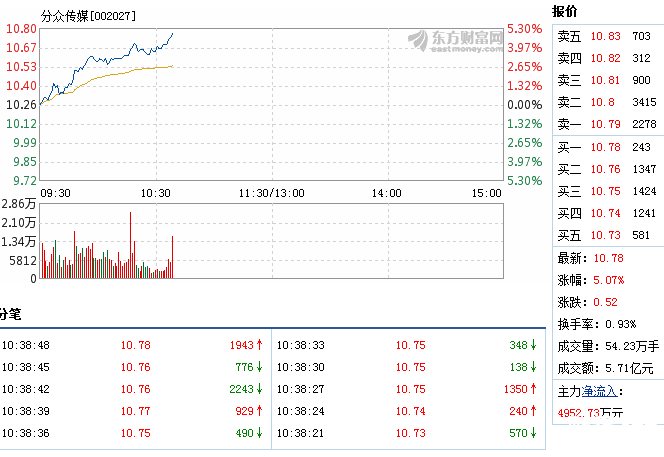Image resolution: width=664 pixels, height=457 pixels.
Task: Click the 涨幅 value 5.07%
Action: click(609, 280)
